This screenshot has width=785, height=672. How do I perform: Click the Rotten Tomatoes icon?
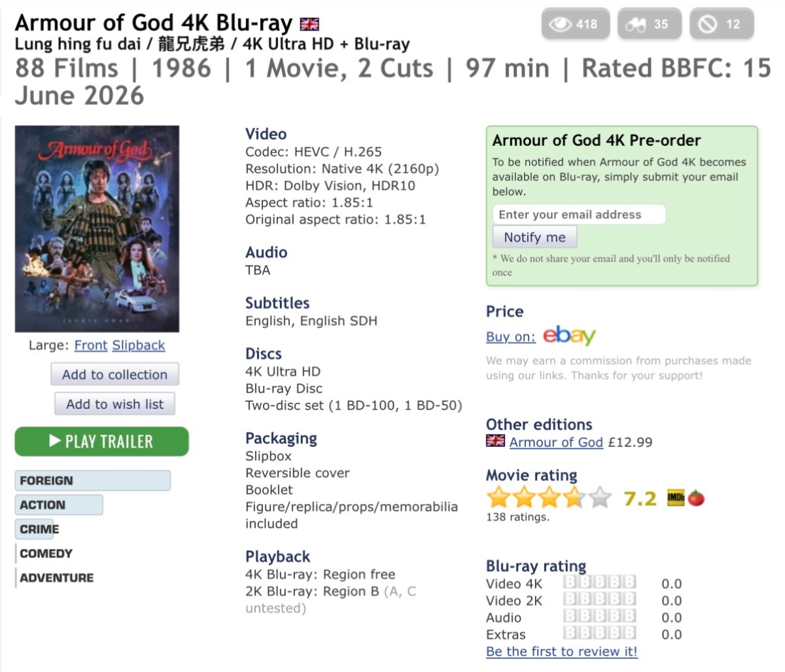[696, 499]
